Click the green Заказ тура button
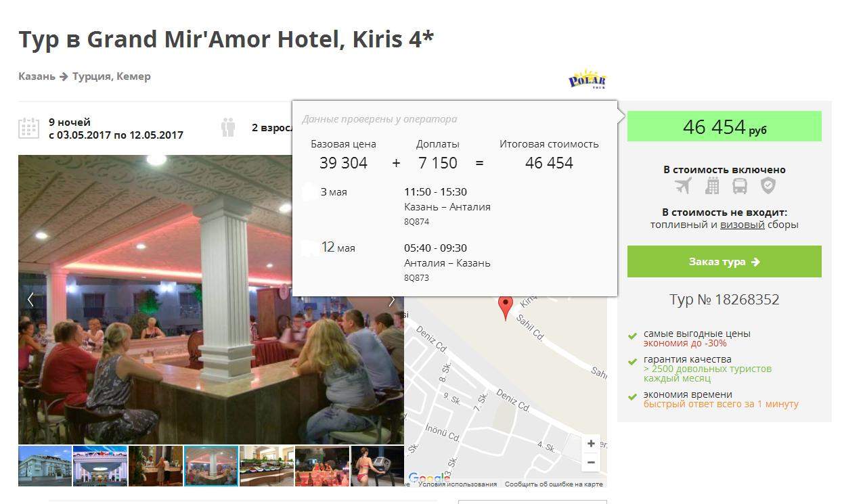Viewport: 842px width, 504px height. tap(724, 262)
